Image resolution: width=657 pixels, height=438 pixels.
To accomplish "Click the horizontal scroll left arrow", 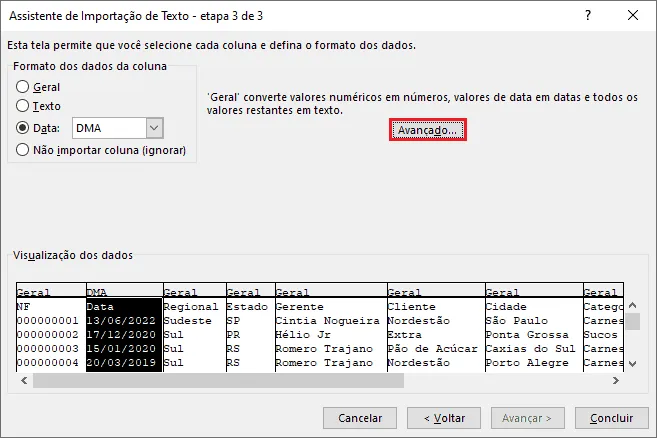I will [24, 380].
